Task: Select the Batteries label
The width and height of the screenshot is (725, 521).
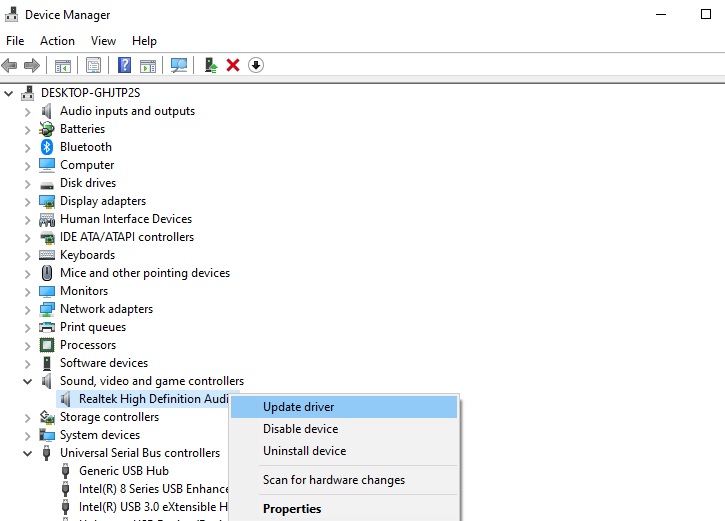Action: point(82,129)
